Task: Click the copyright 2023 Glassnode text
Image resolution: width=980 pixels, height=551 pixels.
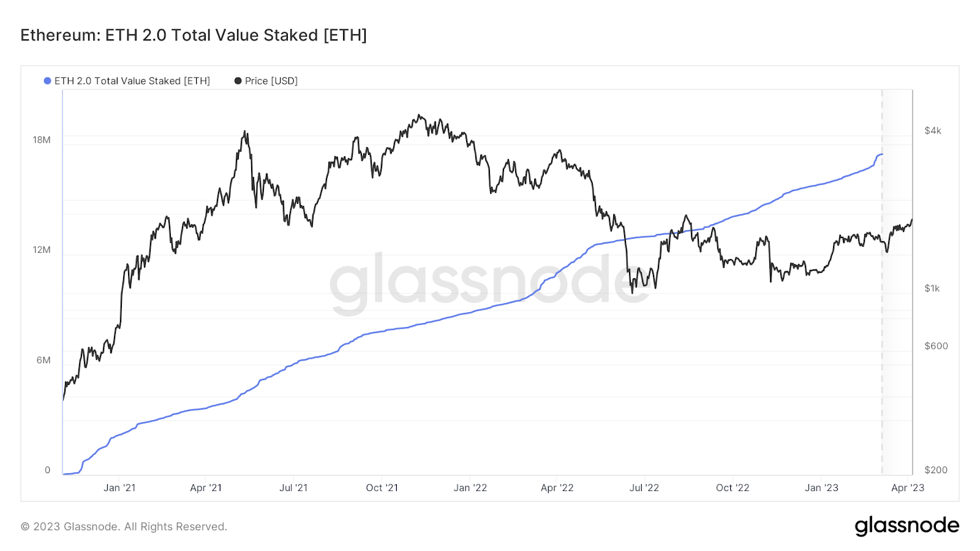Action: 124,527
